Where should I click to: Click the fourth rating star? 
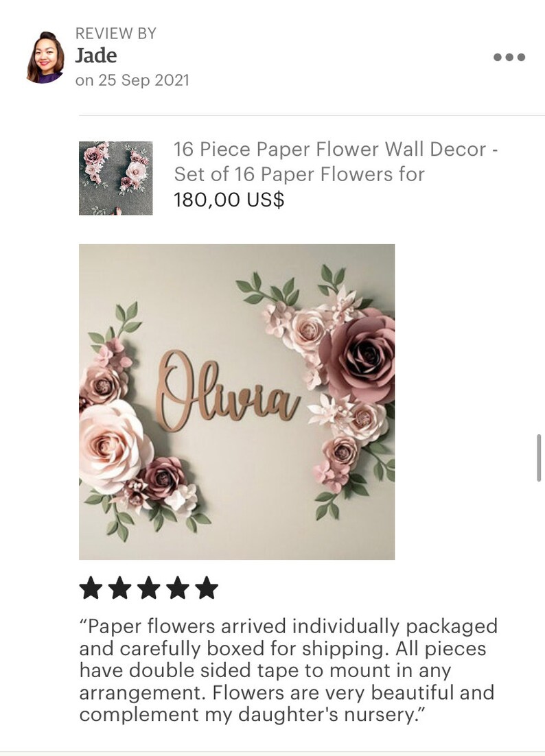[178, 588]
